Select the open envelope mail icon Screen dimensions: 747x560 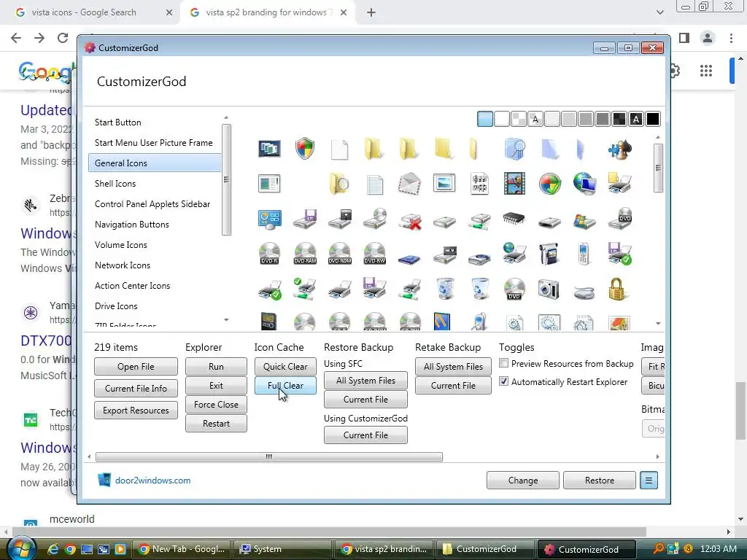click(x=409, y=184)
